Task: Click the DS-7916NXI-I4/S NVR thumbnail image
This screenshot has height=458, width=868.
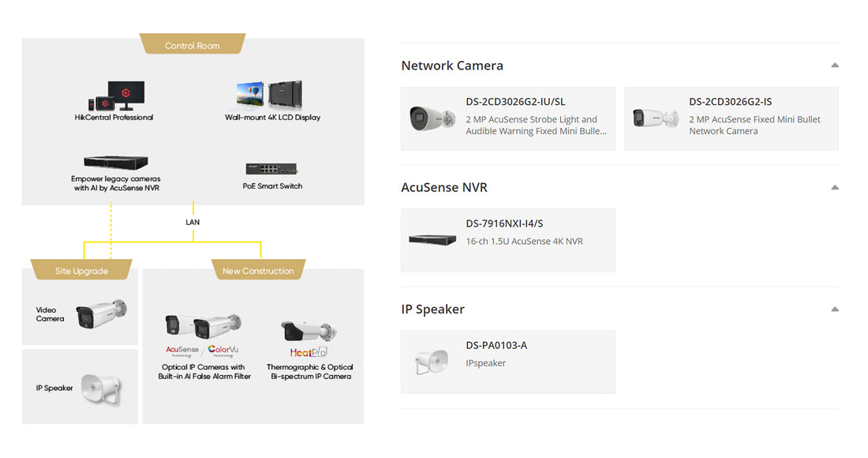Action: [432, 240]
